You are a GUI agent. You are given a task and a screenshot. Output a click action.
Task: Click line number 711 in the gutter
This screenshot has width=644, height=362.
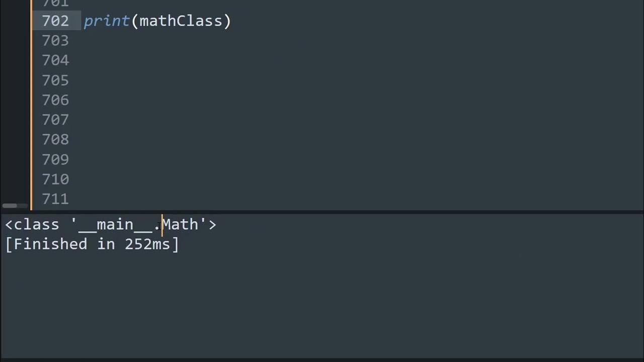[55, 199]
